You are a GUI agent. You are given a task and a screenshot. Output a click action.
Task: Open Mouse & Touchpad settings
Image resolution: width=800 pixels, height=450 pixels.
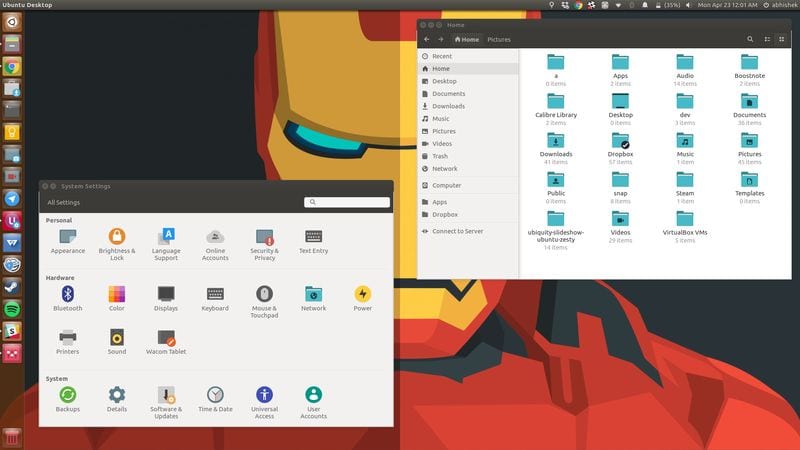[264, 302]
